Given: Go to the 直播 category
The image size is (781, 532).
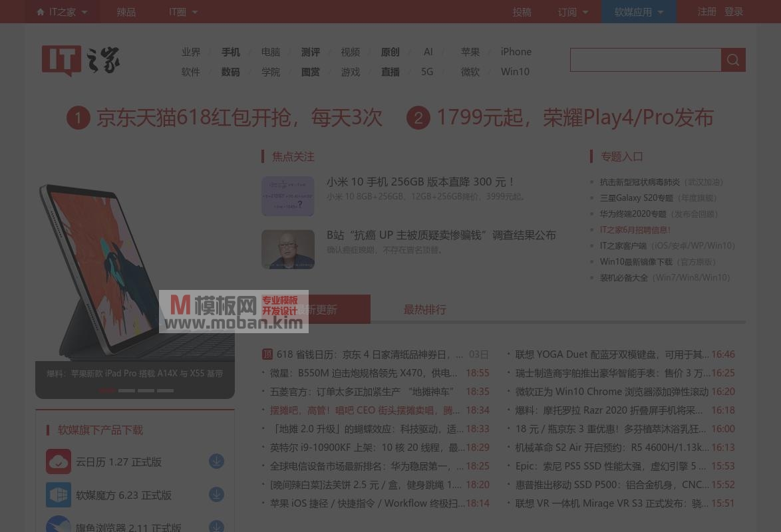Looking at the screenshot, I should [390, 72].
